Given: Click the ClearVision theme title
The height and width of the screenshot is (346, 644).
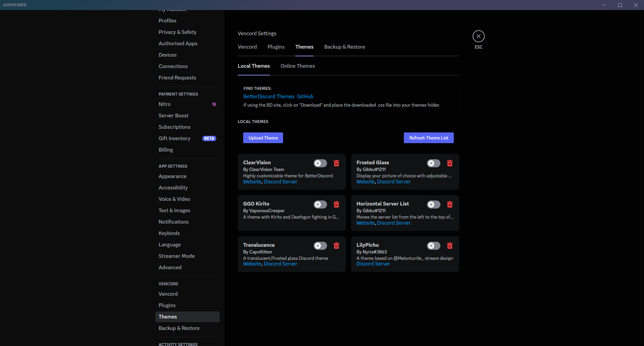Looking at the screenshot, I should 257,163.
